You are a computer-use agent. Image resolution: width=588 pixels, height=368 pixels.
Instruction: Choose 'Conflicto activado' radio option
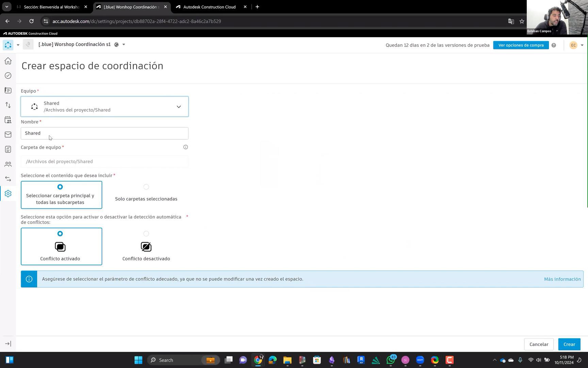(x=60, y=234)
